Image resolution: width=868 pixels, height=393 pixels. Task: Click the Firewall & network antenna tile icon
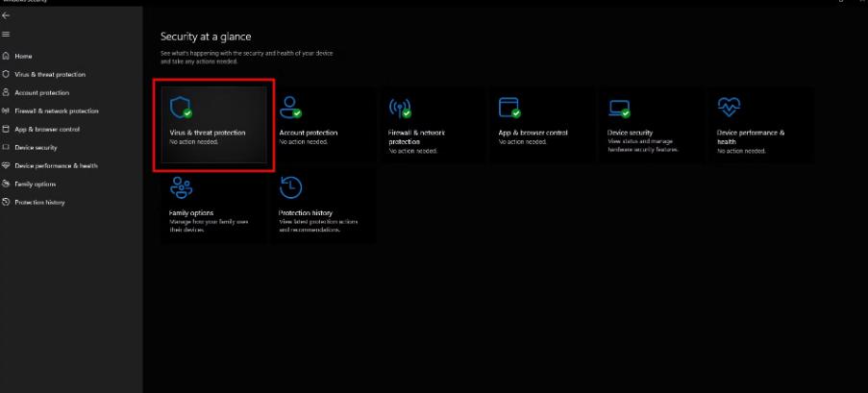pos(400,108)
